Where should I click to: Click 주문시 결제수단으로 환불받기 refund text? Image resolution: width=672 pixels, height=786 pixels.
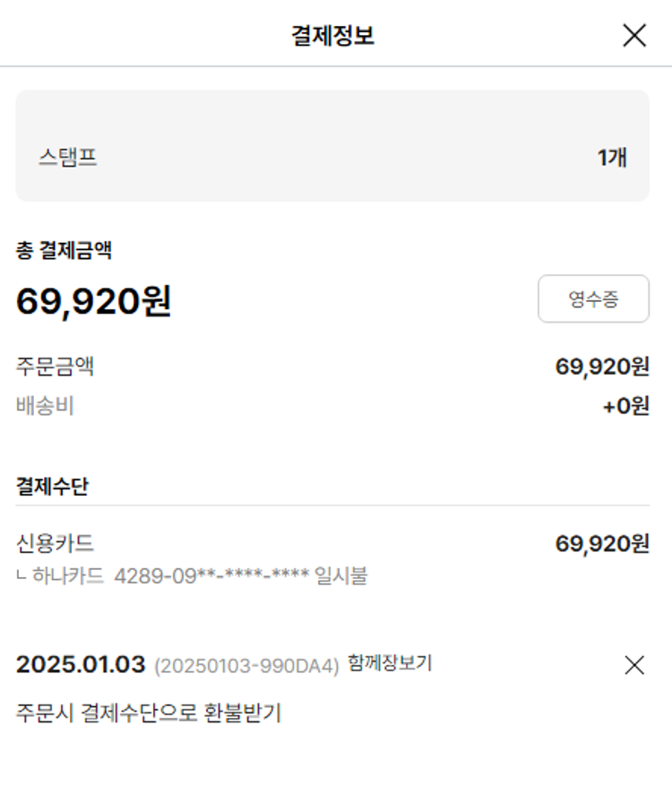(x=149, y=713)
